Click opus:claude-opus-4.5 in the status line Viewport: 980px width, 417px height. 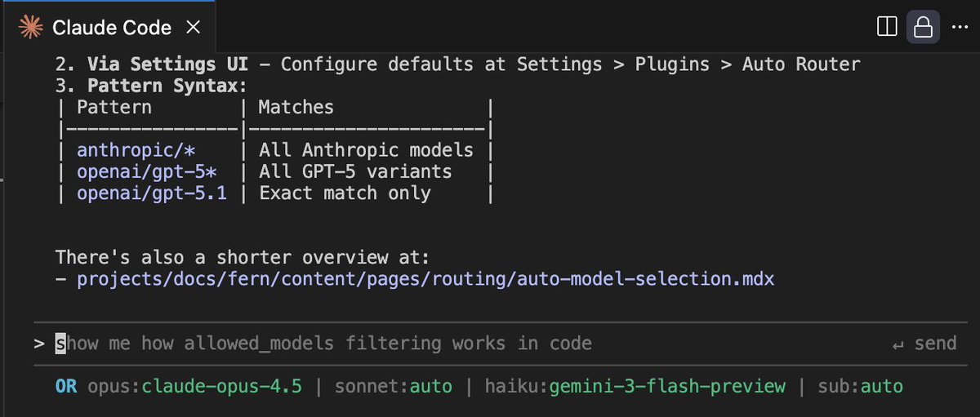point(195,386)
